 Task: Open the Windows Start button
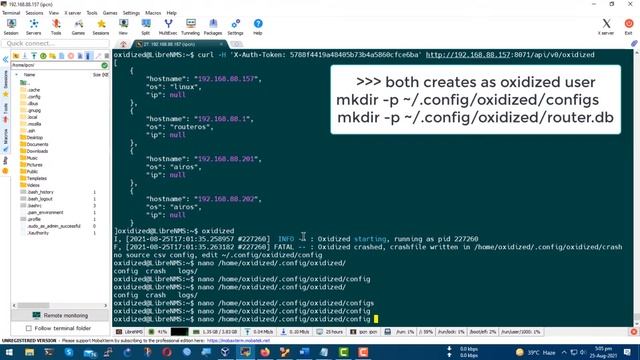[x=9, y=352]
